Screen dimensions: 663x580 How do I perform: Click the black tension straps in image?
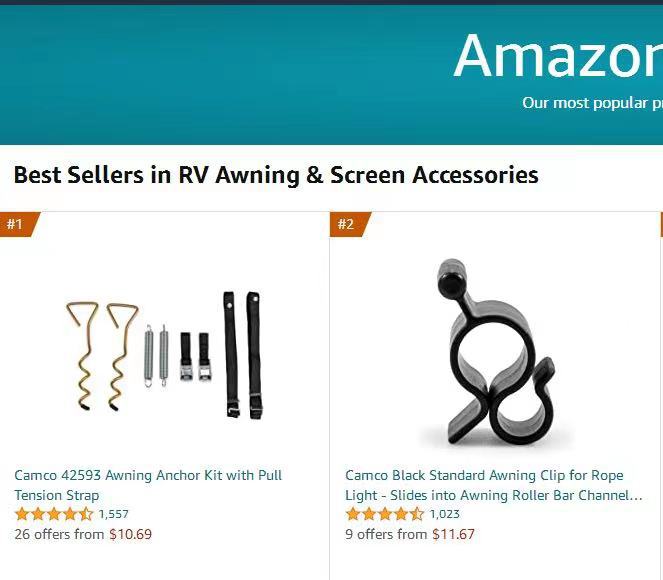click(x=242, y=354)
